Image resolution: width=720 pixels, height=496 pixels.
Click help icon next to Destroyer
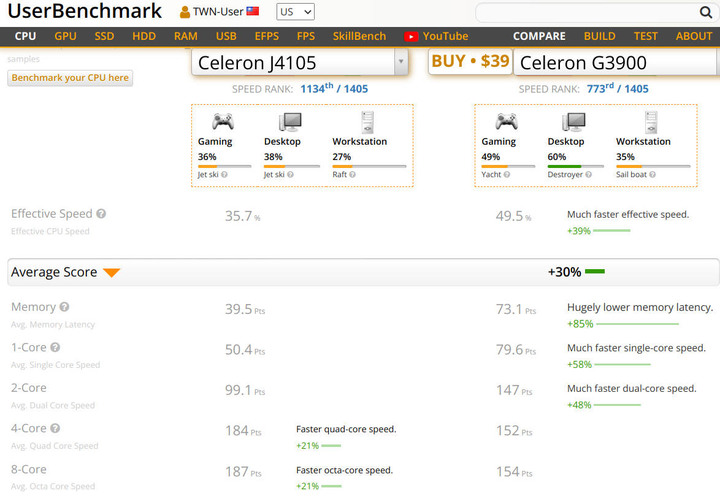588,175
